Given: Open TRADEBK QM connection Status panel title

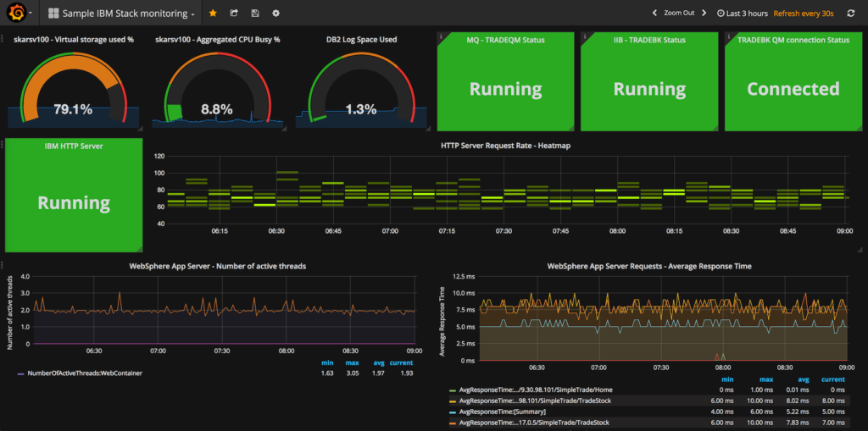Looking at the screenshot, I should [793, 40].
